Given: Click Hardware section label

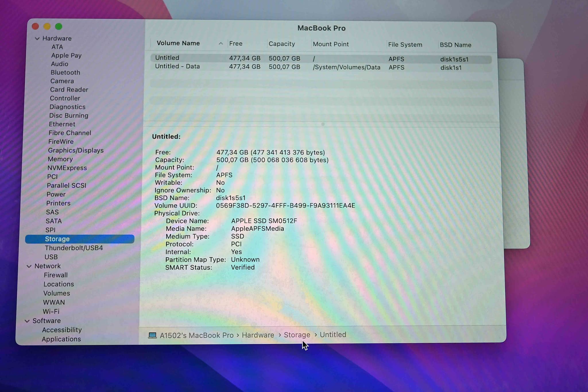Looking at the screenshot, I should click(57, 38).
